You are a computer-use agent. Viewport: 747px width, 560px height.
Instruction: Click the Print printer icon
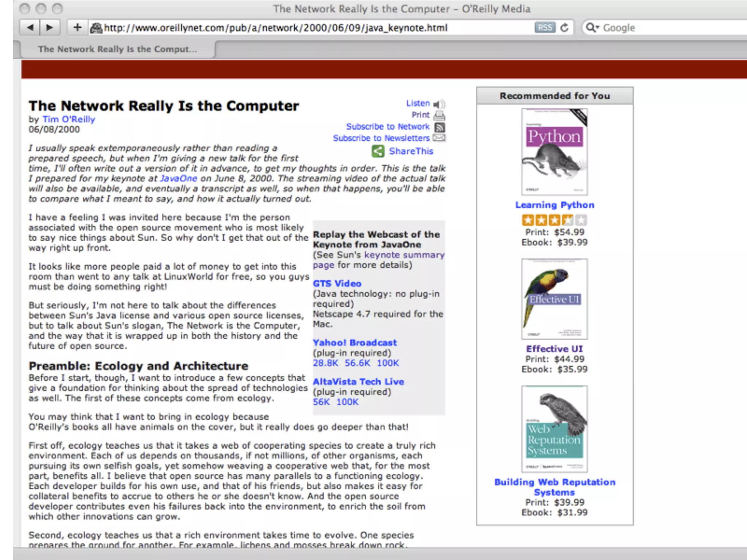pos(439,115)
